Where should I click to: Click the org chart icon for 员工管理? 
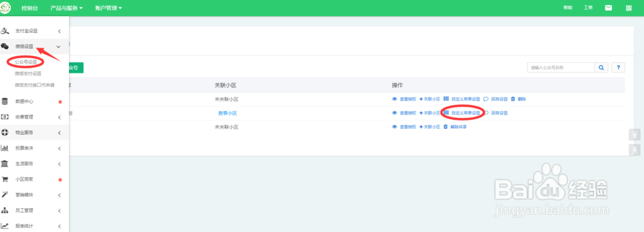(5, 210)
